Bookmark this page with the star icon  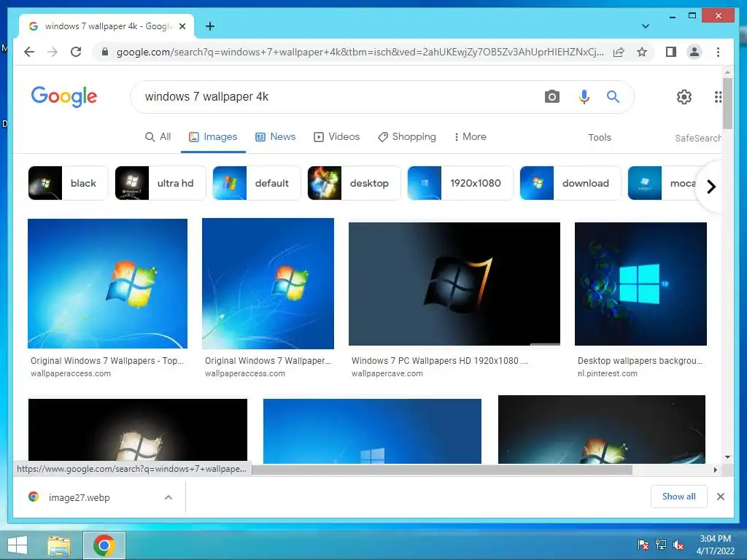coord(642,52)
